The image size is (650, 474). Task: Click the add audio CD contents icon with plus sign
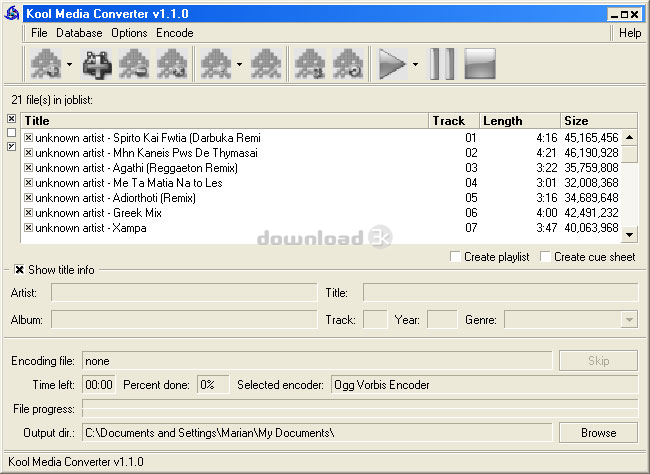(x=96, y=64)
